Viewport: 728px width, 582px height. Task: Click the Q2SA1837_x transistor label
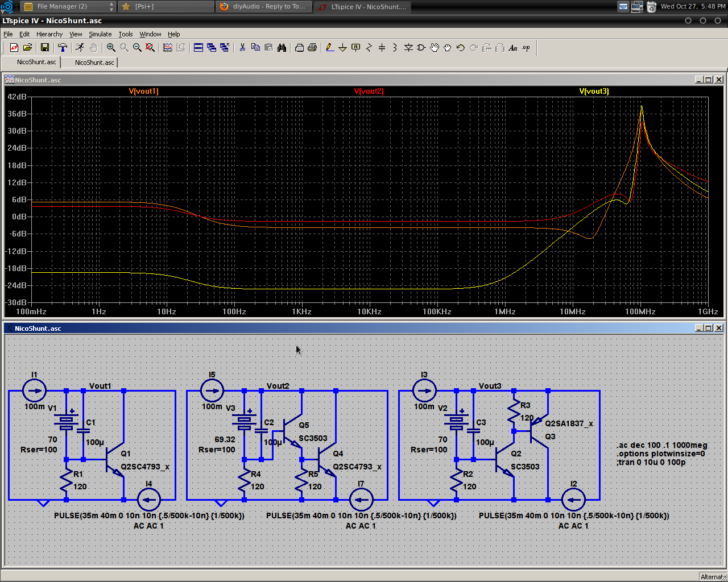pos(569,423)
